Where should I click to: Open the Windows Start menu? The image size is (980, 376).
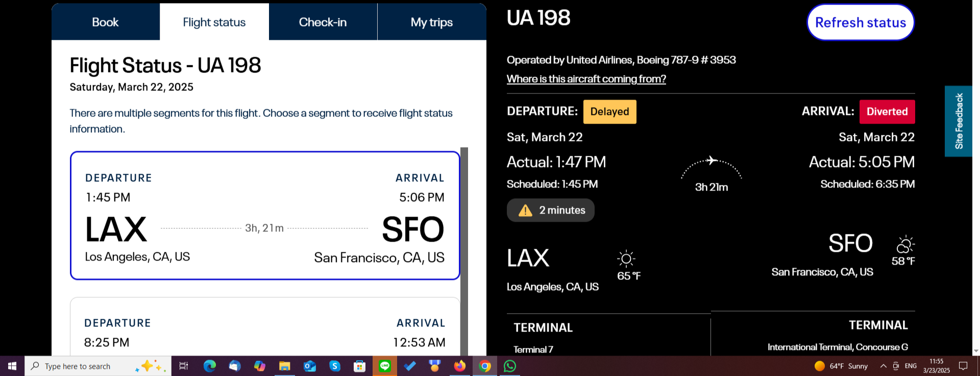(12, 366)
